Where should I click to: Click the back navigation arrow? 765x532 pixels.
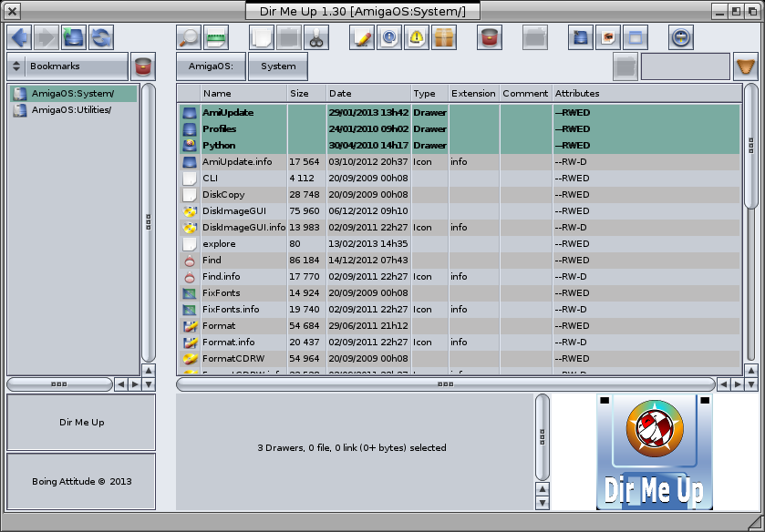19,37
